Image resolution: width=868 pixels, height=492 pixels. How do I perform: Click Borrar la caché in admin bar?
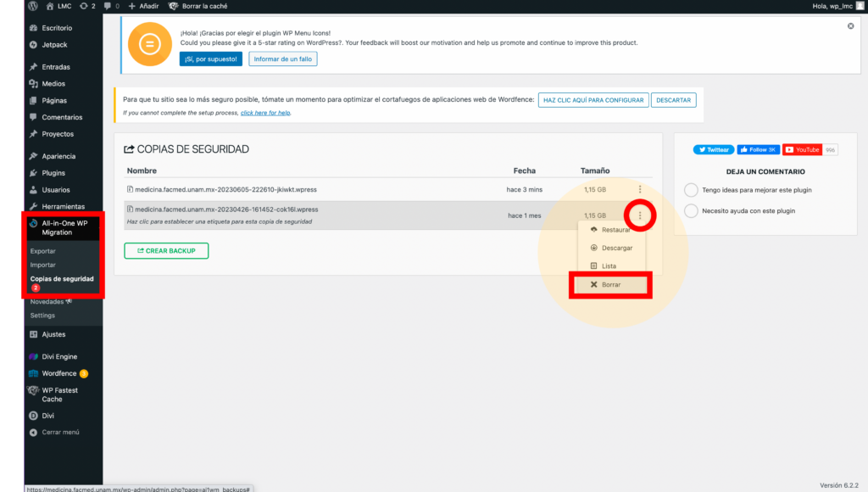(198, 6)
